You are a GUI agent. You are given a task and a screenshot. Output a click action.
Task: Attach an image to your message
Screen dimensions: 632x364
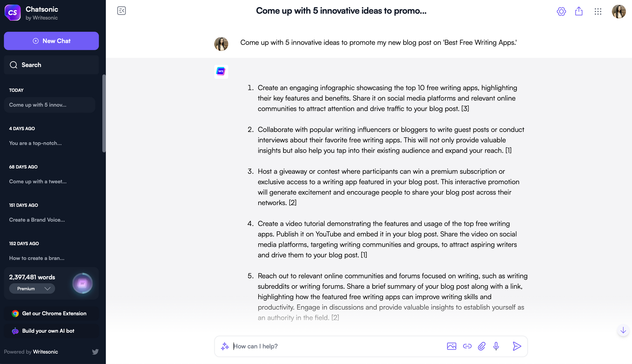tap(452, 346)
